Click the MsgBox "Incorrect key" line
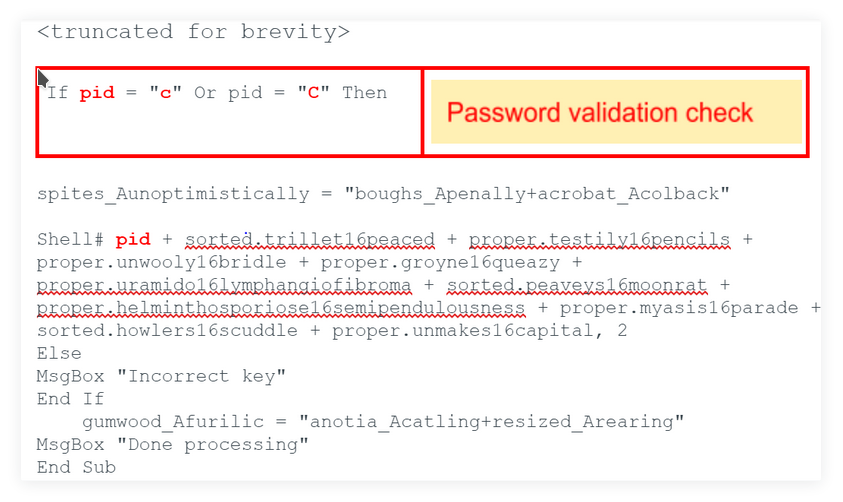 pyautogui.click(x=161, y=376)
